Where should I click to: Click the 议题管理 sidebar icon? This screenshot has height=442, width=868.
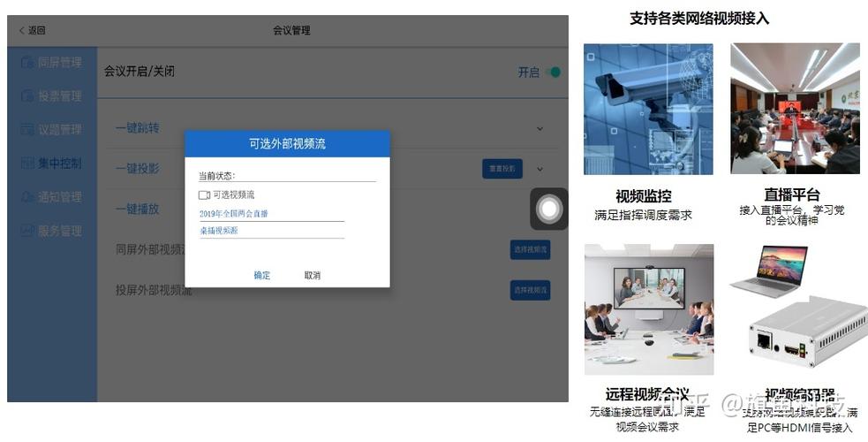click(27, 130)
